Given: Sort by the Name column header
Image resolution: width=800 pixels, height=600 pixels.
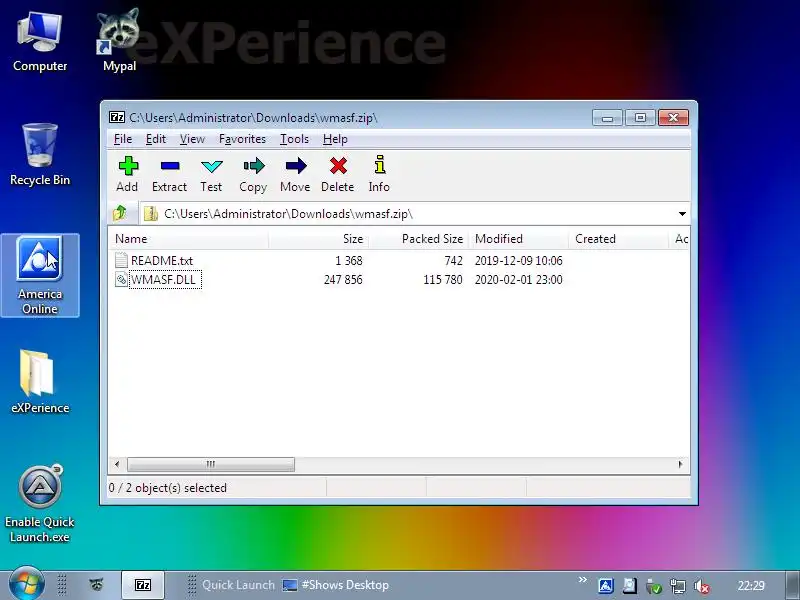Looking at the screenshot, I should (188, 239).
